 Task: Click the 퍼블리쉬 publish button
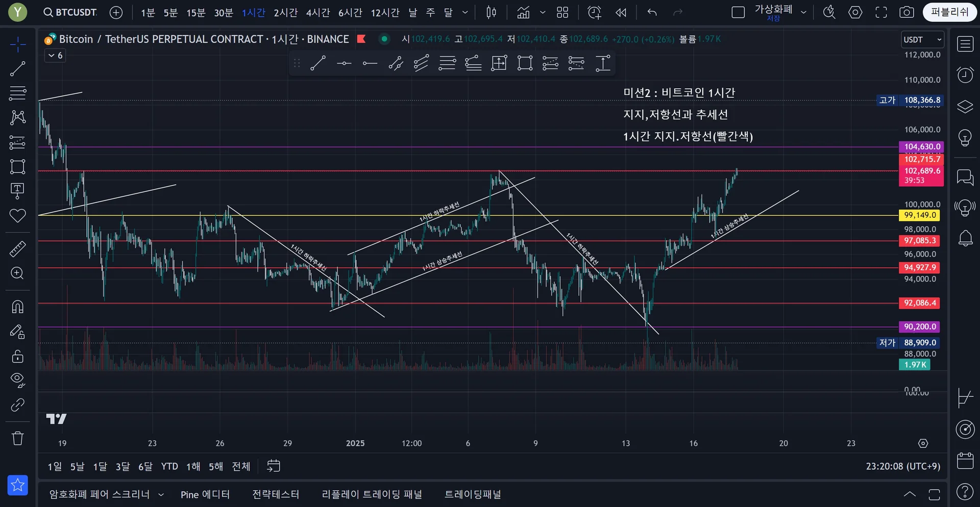point(949,12)
